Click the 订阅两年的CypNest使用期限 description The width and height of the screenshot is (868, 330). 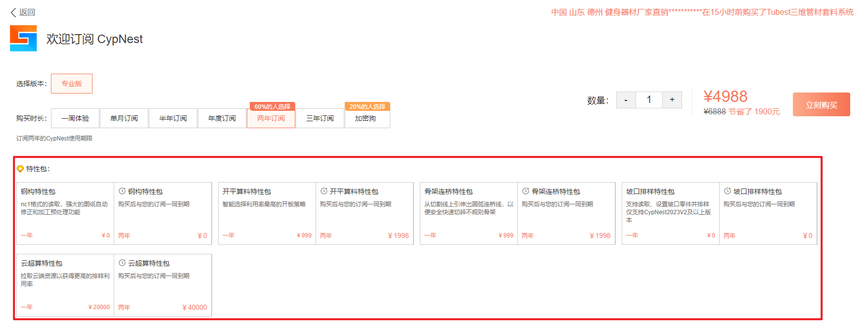pyautogui.click(x=54, y=139)
